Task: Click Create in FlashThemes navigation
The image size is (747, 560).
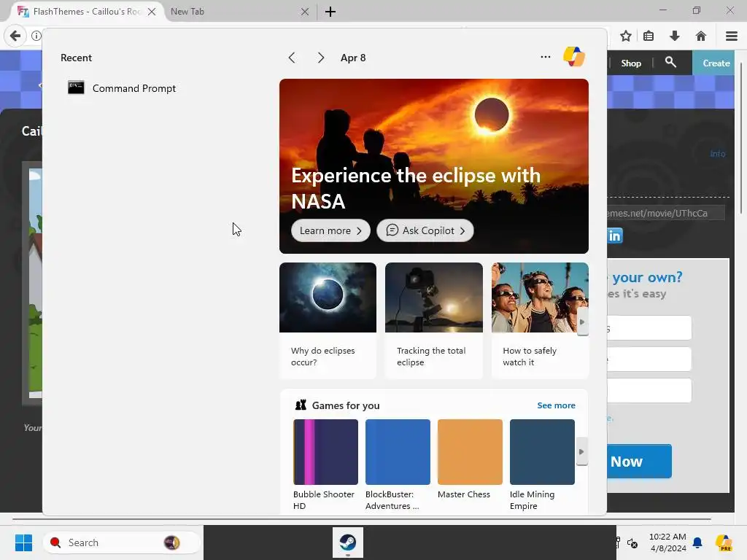Action: pyautogui.click(x=716, y=63)
